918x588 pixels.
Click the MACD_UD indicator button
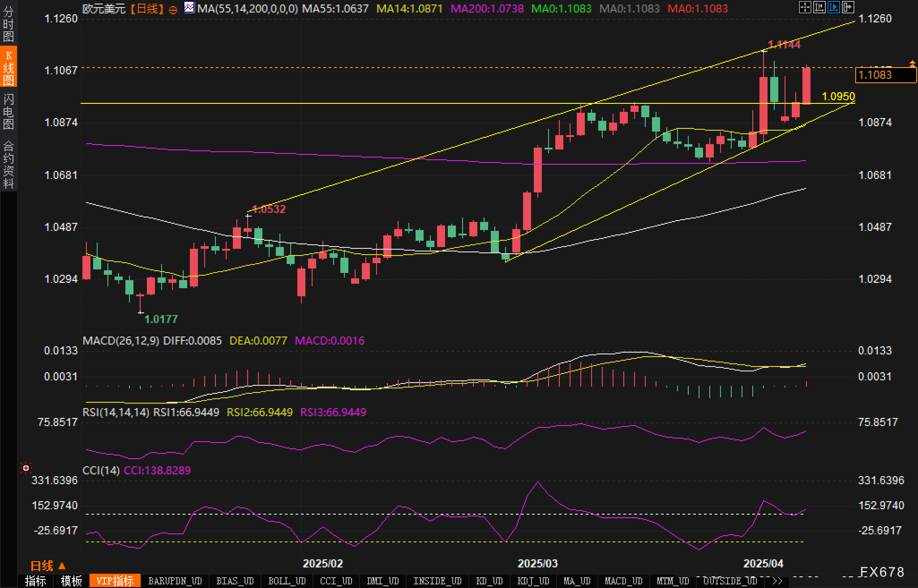click(623, 581)
